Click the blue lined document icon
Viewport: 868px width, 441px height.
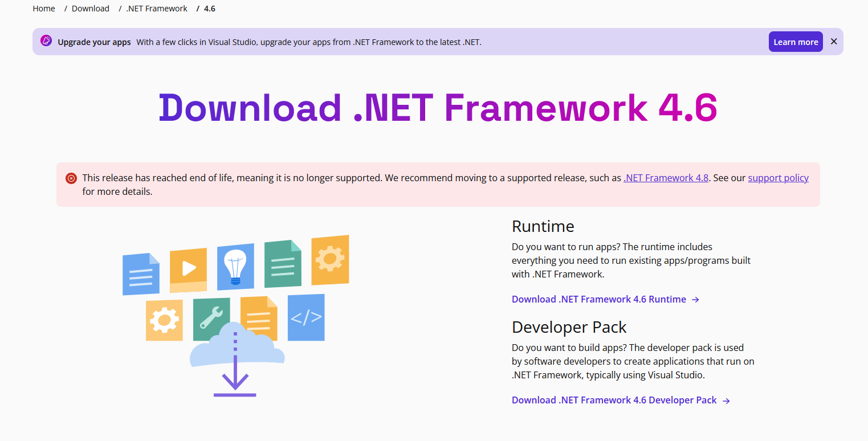click(x=140, y=273)
